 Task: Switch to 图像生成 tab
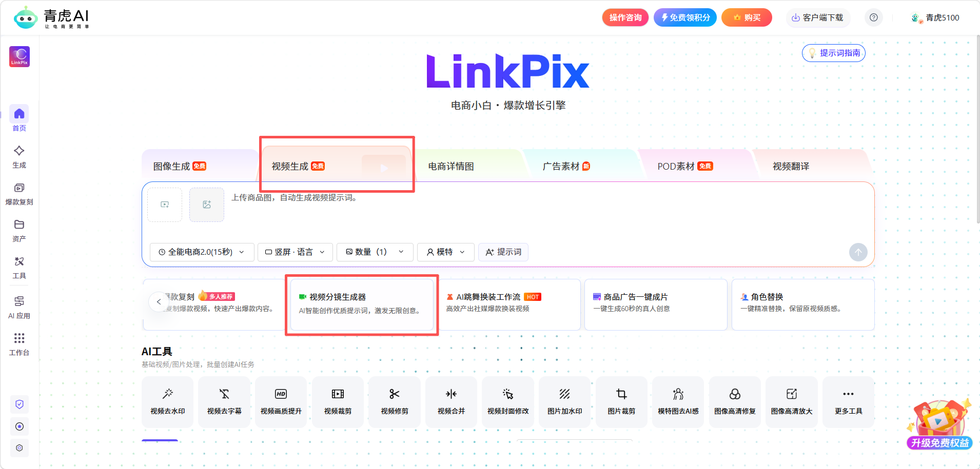200,166
